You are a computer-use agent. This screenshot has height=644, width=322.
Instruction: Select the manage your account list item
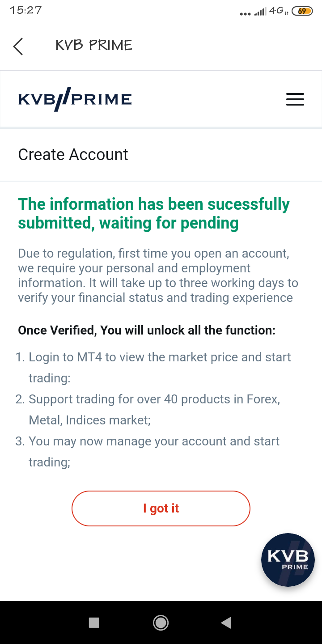coord(148,452)
